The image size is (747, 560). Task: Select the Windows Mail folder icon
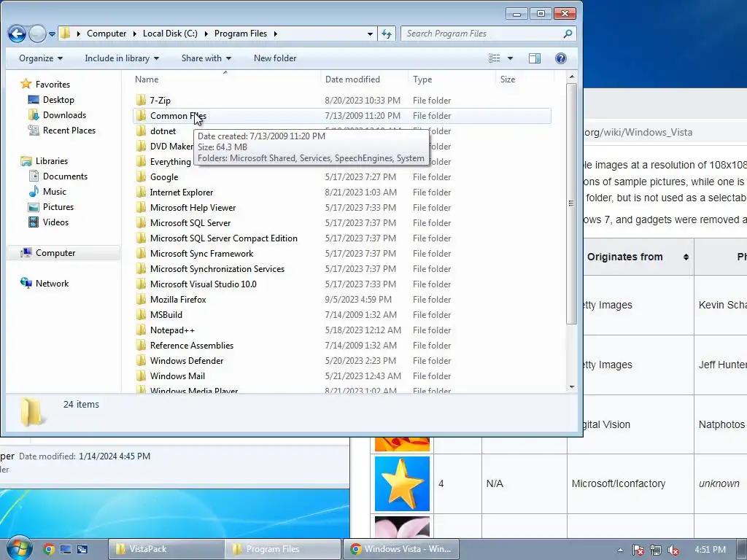[141, 376]
